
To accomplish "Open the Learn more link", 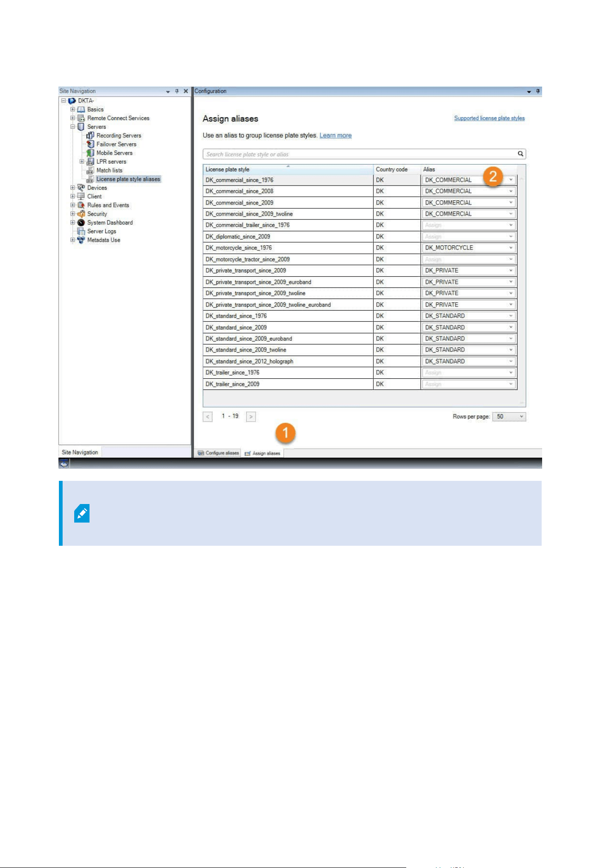I will click(x=335, y=135).
